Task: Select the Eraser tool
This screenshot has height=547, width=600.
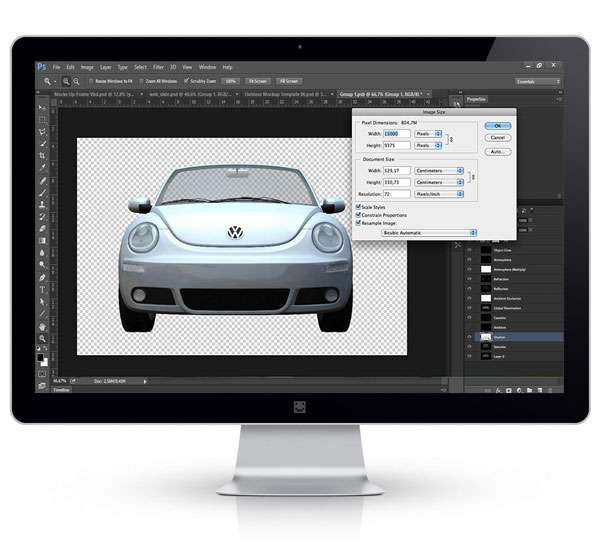Action: click(x=42, y=229)
